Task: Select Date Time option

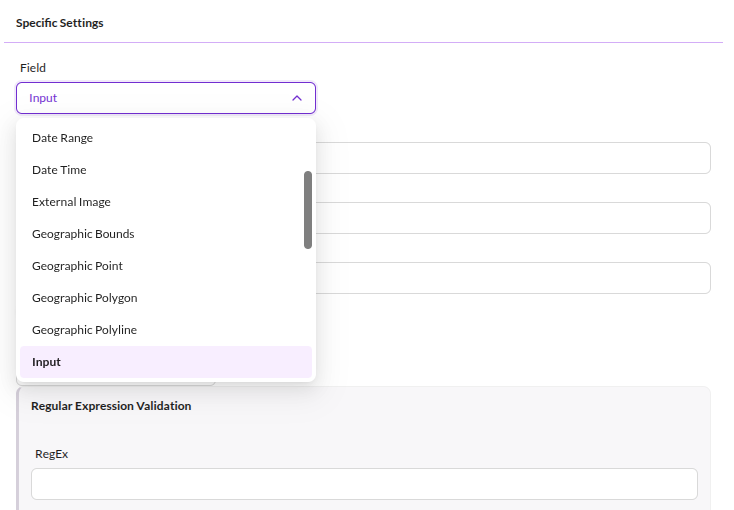Action: (166, 170)
